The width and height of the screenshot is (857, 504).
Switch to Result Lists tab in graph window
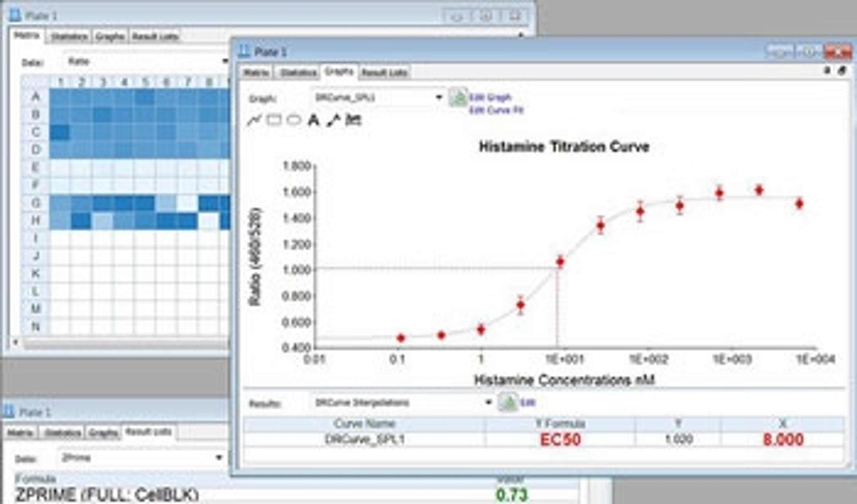tap(384, 73)
